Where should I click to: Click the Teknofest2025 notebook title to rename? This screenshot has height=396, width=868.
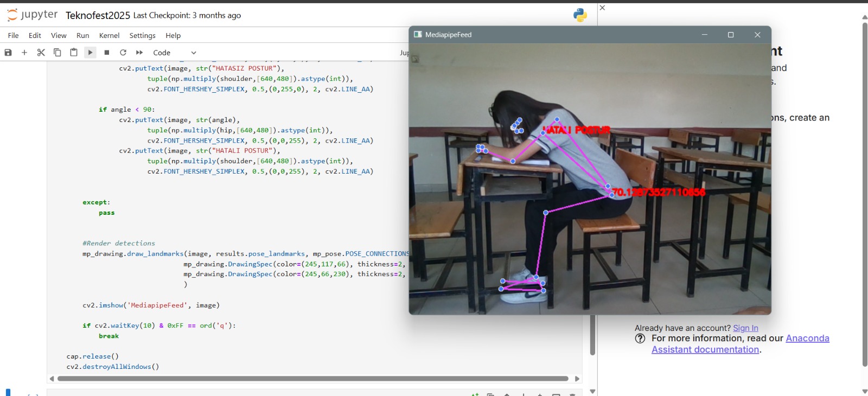pos(98,15)
